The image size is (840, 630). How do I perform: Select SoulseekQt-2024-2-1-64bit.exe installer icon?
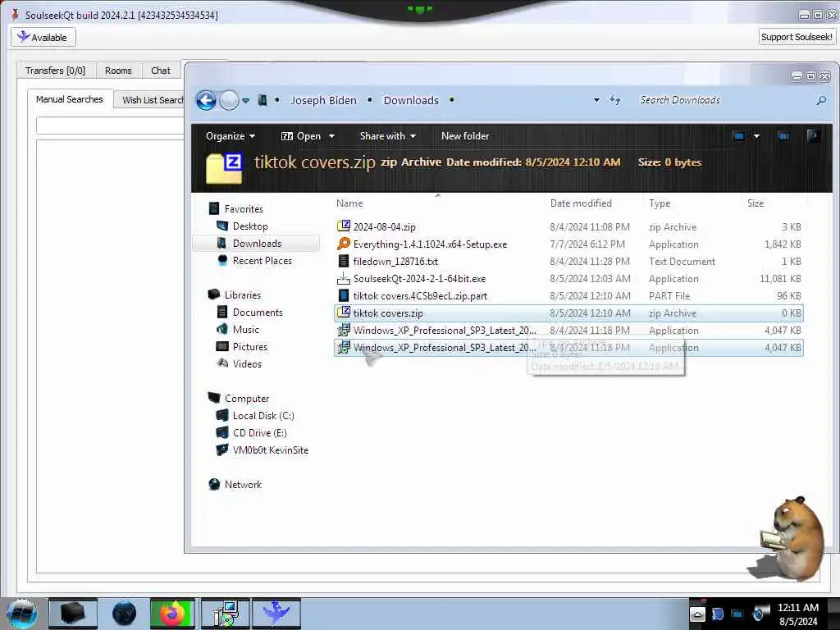[344, 278]
